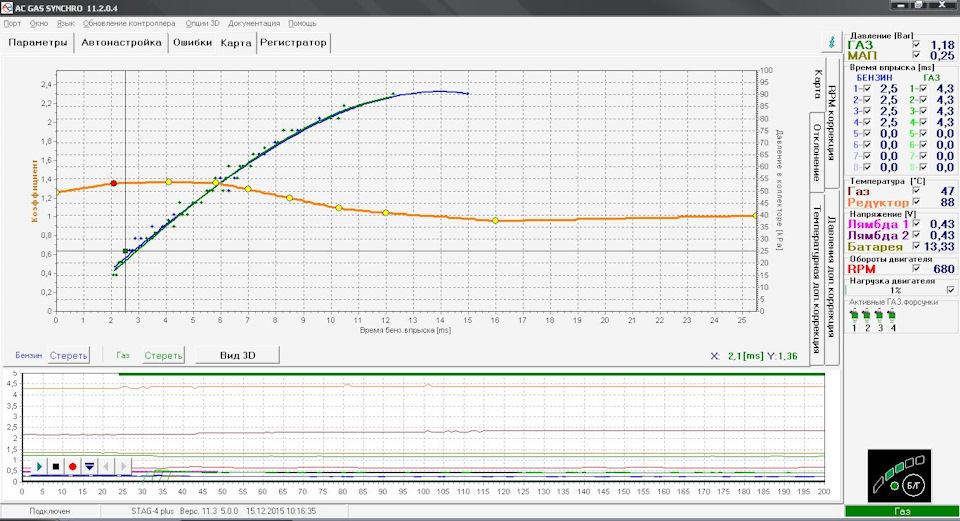Erase petrol map with Бензин Стереть button
960x521 pixels.
pos(69,355)
